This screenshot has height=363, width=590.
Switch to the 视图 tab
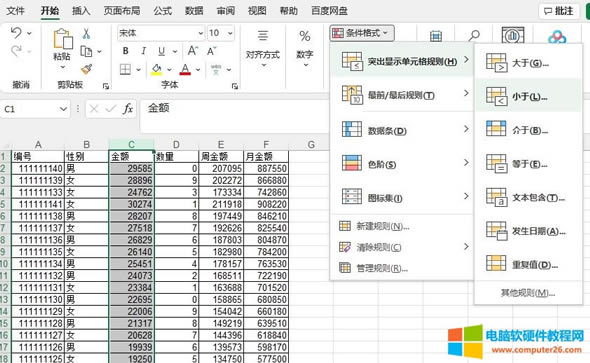click(x=257, y=11)
